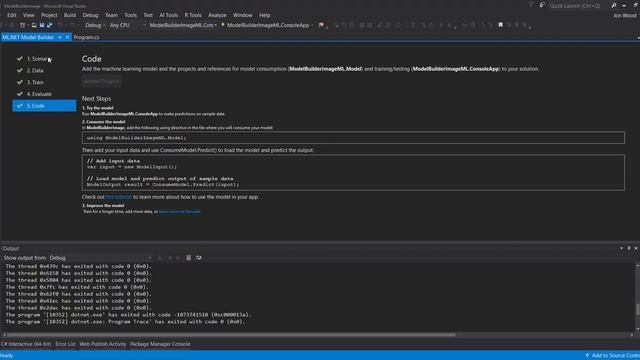Close the ML.NET Model Builder tab
This screenshot has height=360, width=640.
(67, 37)
